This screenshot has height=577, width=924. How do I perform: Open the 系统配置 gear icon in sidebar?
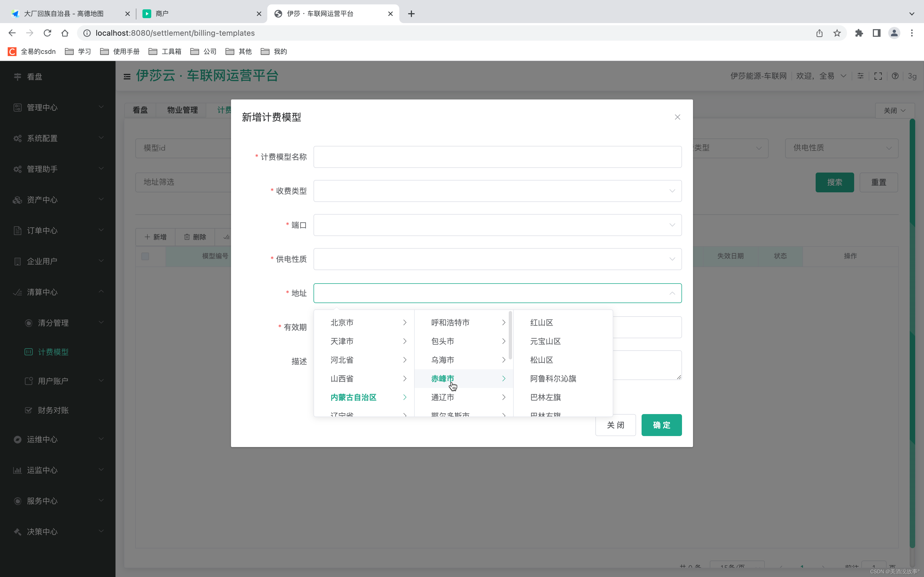pyautogui.click(x=17, y=138)
